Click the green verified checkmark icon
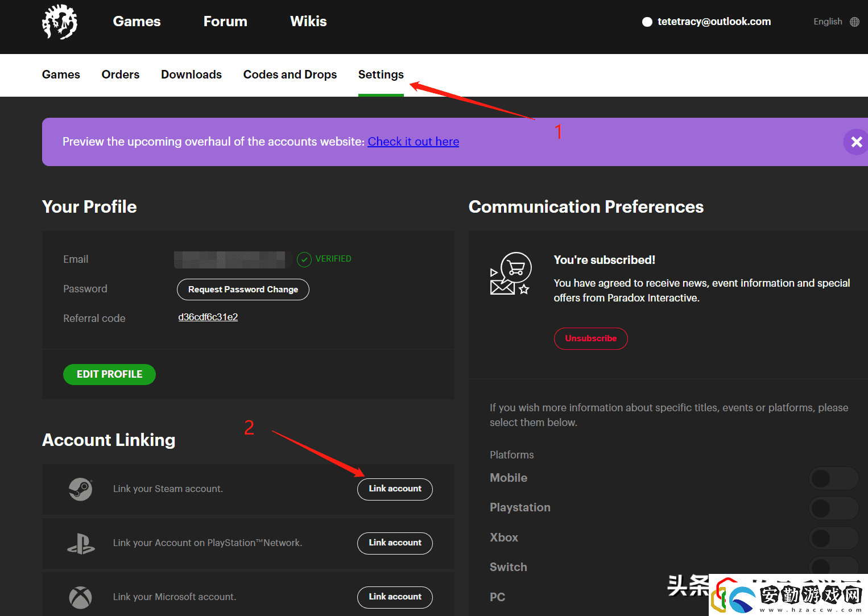Screen dimensions: 868x616 [x=304, y=259]
